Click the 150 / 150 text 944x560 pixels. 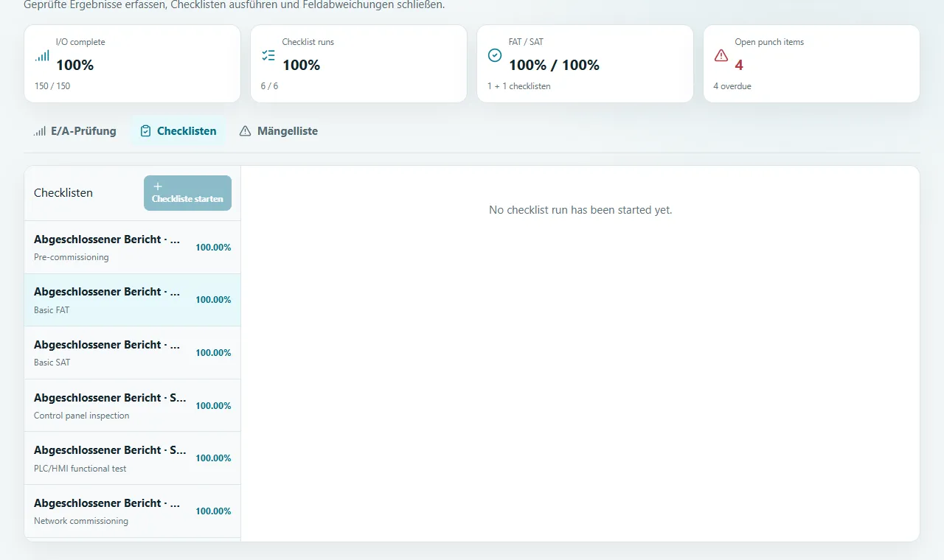tap(52, 86)
